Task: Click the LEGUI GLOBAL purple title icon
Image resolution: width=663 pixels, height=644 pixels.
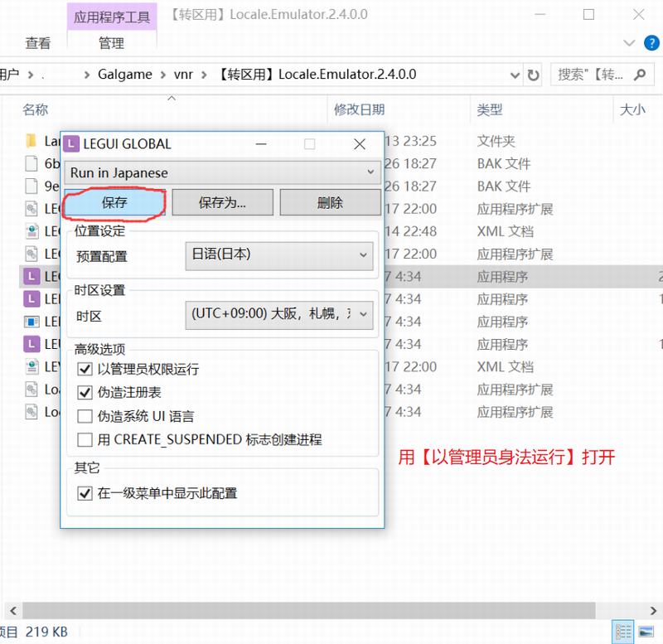Action: [72, 143]
